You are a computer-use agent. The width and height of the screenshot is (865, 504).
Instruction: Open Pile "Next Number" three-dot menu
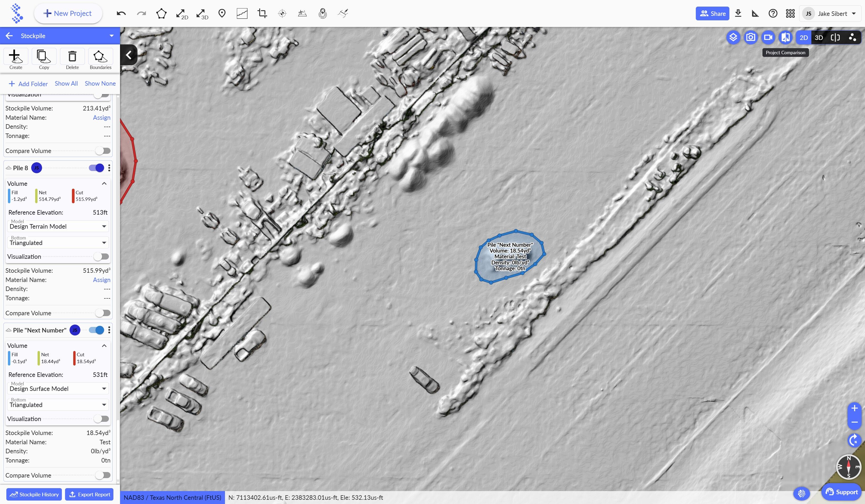click(x=109, y=330)
